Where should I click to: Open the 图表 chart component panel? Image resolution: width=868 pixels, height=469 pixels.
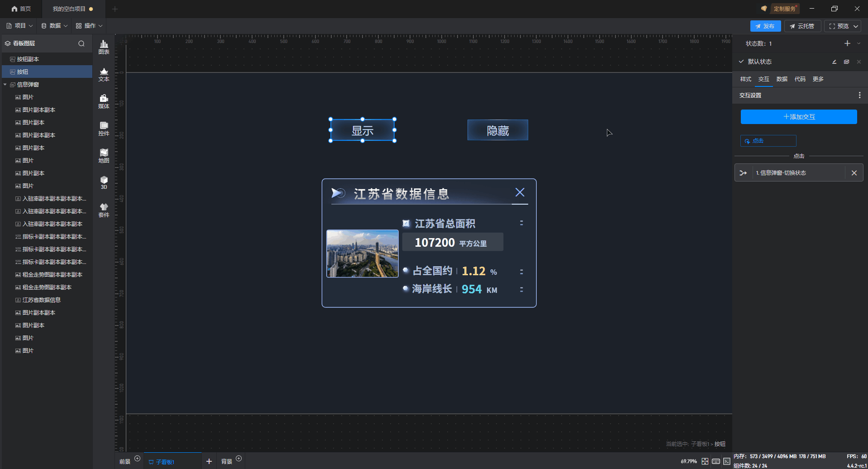coord(104,47)
